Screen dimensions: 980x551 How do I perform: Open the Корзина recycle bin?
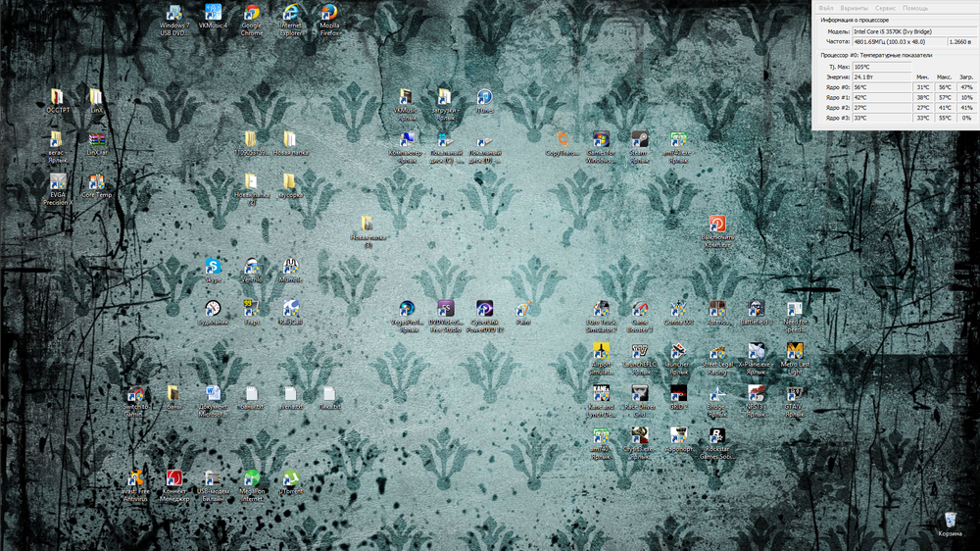coord(950,525)
